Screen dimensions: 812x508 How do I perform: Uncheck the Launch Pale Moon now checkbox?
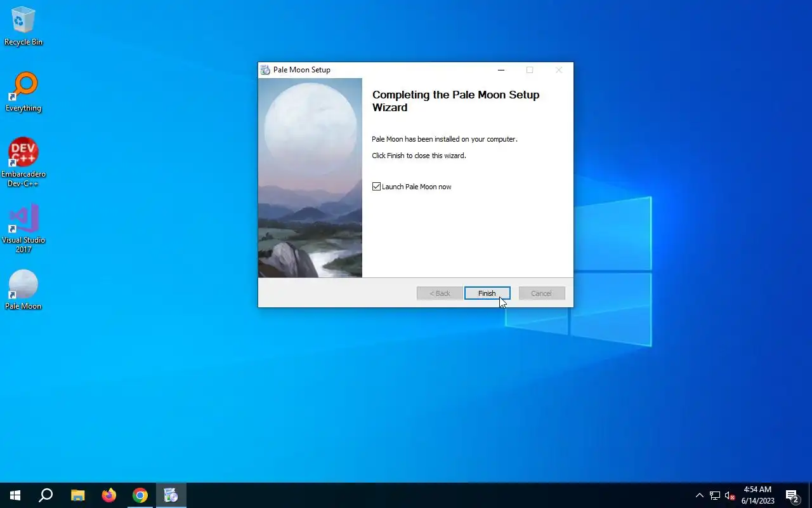(x=376, y=187)
